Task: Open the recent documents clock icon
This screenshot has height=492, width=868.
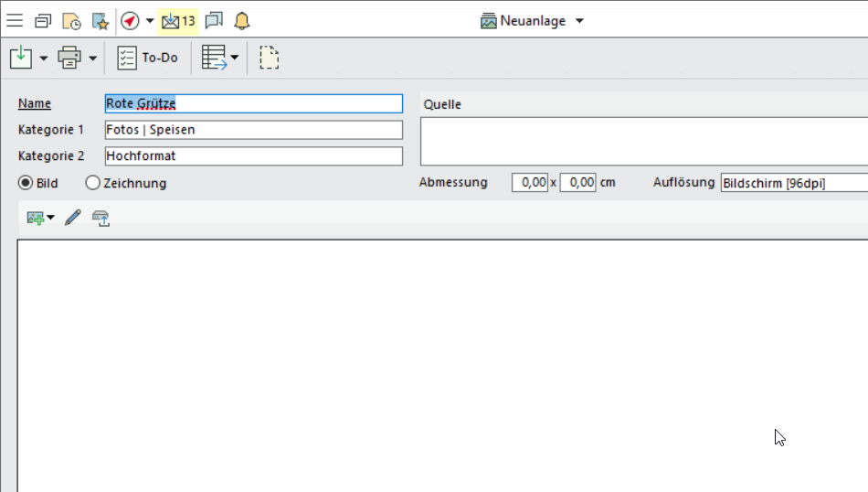Action: [71, 20]
